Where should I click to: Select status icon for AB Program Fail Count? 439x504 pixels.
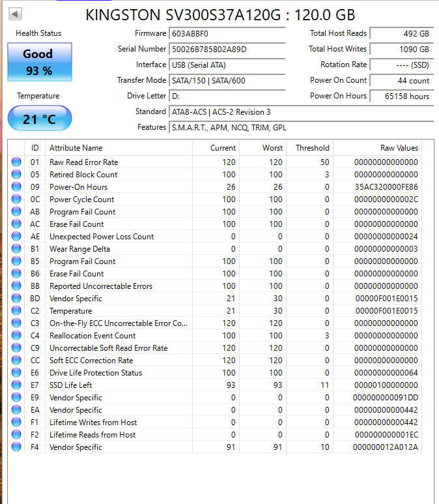point(16,211)
